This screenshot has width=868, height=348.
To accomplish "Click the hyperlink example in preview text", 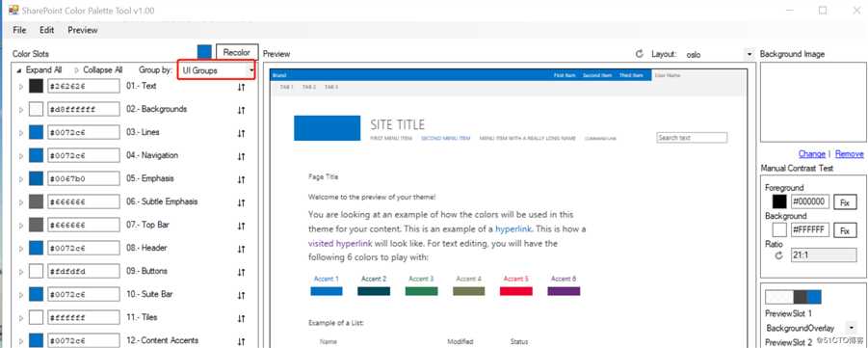I will [x=513, y=228].
